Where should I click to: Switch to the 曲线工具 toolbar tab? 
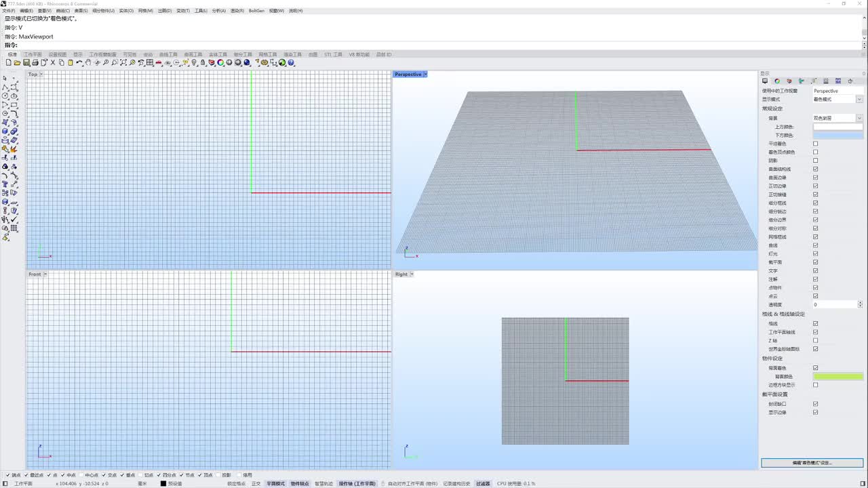click(168, 54)
